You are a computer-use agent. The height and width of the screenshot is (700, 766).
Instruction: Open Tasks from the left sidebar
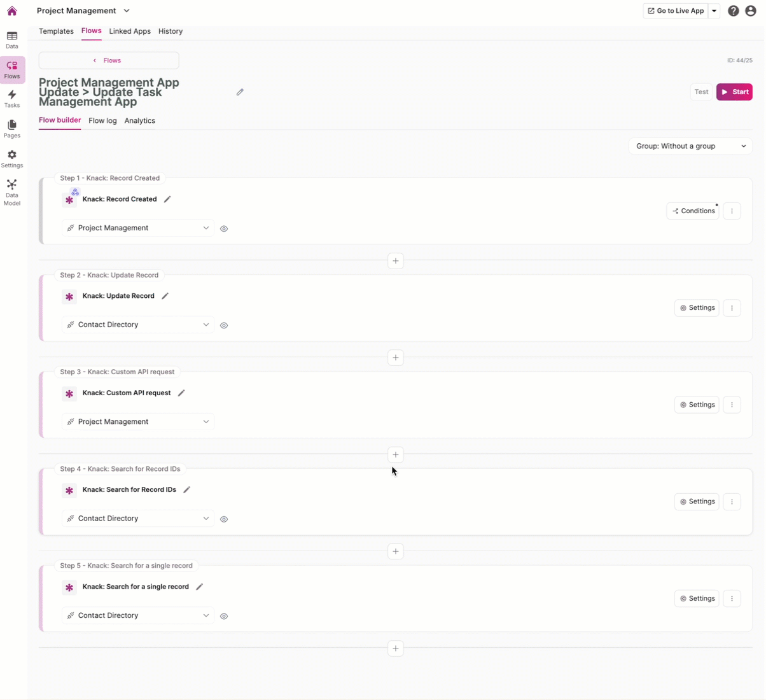pos(11,99)
